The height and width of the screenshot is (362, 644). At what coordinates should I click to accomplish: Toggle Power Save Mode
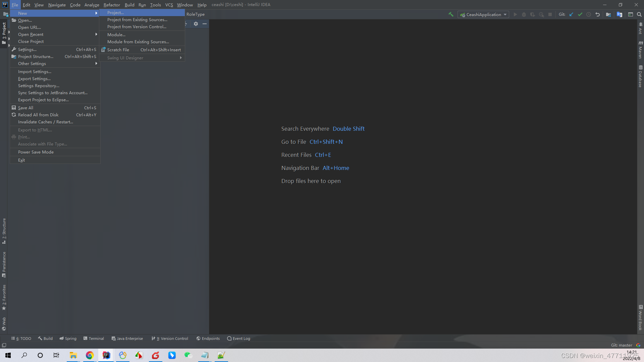[55, 152]
